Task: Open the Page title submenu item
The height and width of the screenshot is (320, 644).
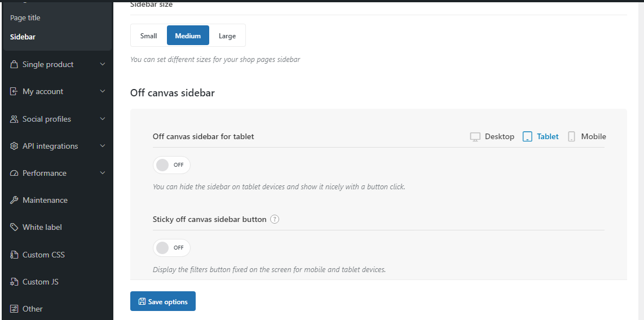Action: (x=25, y=17)
